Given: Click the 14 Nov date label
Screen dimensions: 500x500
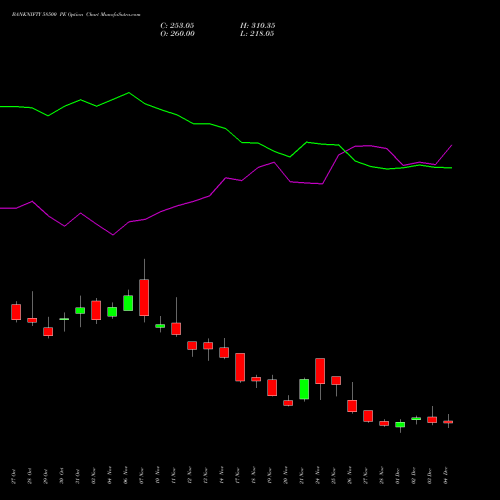Looking at the screenshot, I should (221, 476).
